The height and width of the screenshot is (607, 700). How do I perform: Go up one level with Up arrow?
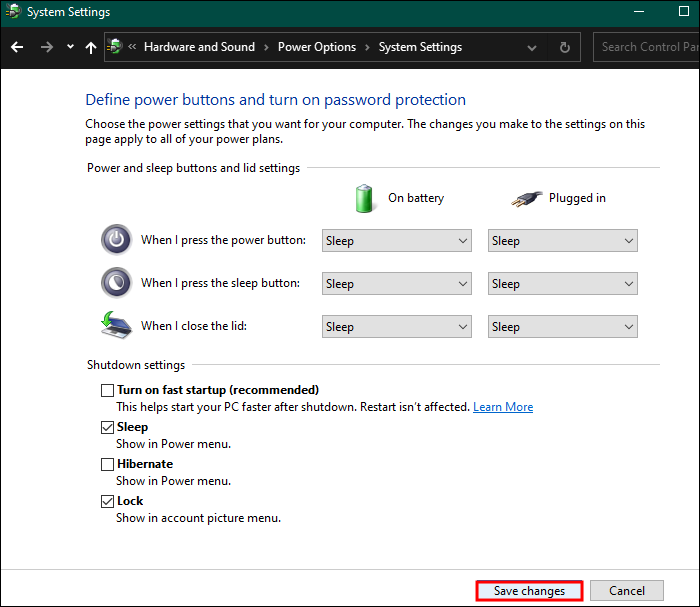click(91, 47)
